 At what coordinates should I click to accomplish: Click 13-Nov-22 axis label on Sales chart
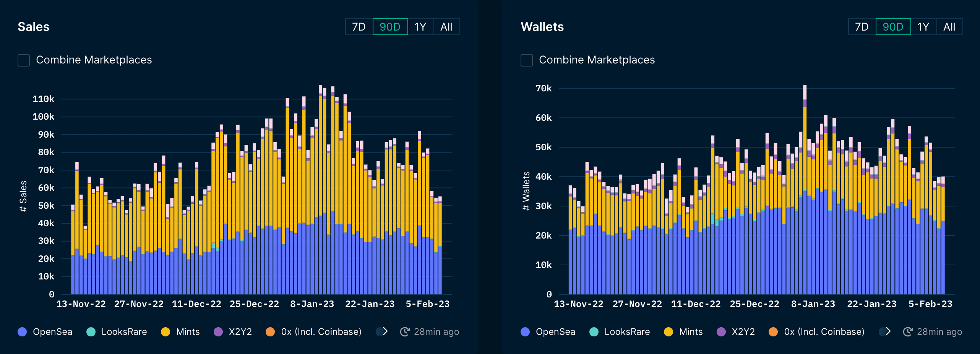(81, 304)
